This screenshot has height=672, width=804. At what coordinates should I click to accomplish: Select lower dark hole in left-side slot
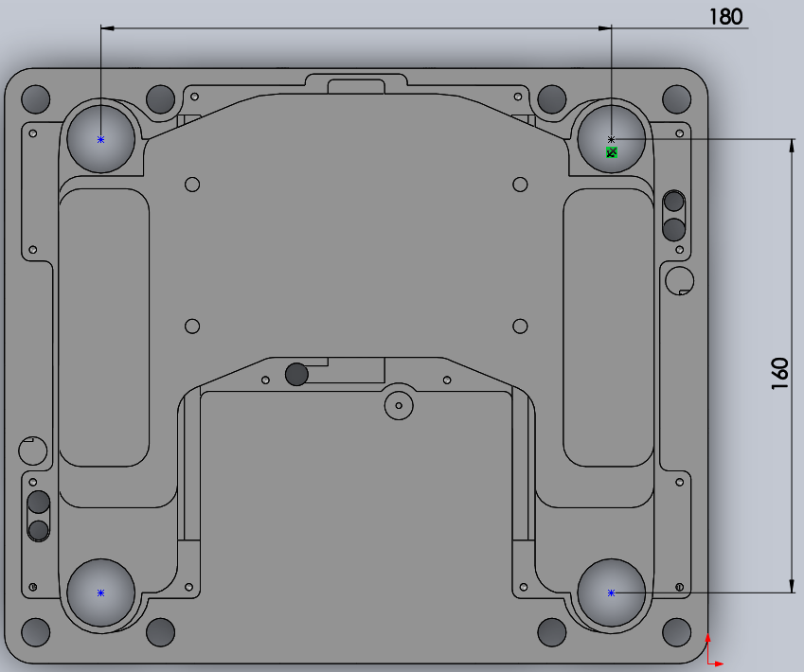pyautogui.click(x=39, y=530)
